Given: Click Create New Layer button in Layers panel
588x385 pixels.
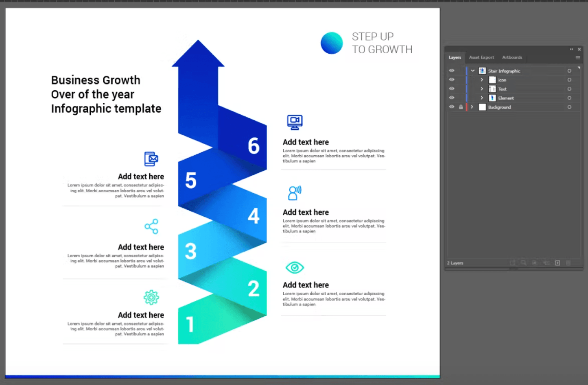Looking at the screenshot, I should 557,263.
